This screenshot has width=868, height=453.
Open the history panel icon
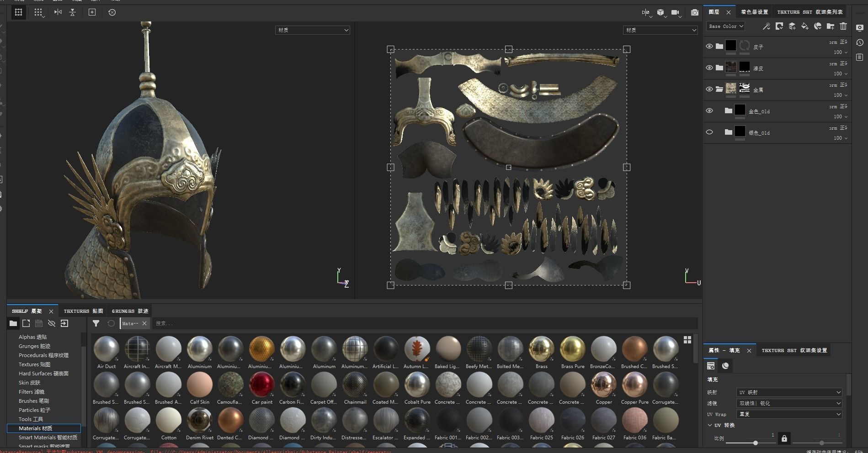point(860,42)
